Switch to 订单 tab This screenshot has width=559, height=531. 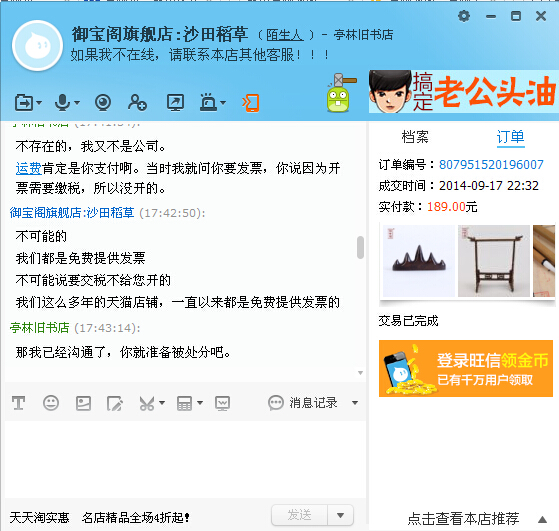click(511, 137)
